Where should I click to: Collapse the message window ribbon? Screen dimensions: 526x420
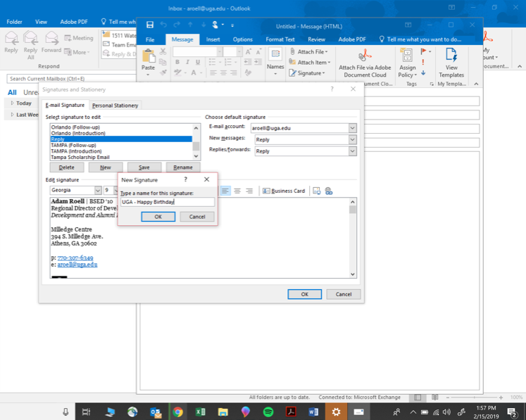tap(476, 84)
